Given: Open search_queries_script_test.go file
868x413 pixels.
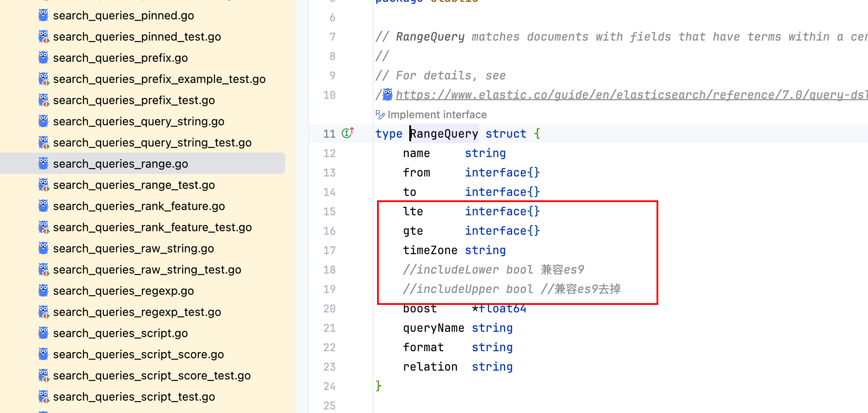Looking at the screenshot, I should [134, 397].
